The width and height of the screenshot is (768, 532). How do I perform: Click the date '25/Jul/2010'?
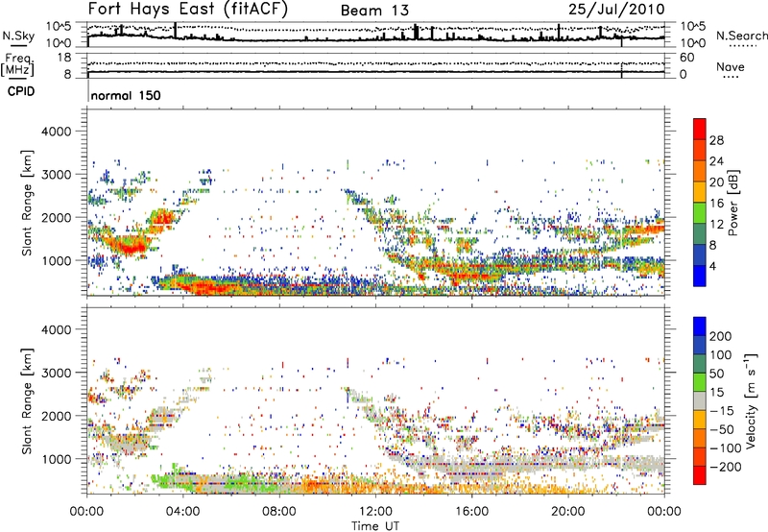(x=616, y=9)
